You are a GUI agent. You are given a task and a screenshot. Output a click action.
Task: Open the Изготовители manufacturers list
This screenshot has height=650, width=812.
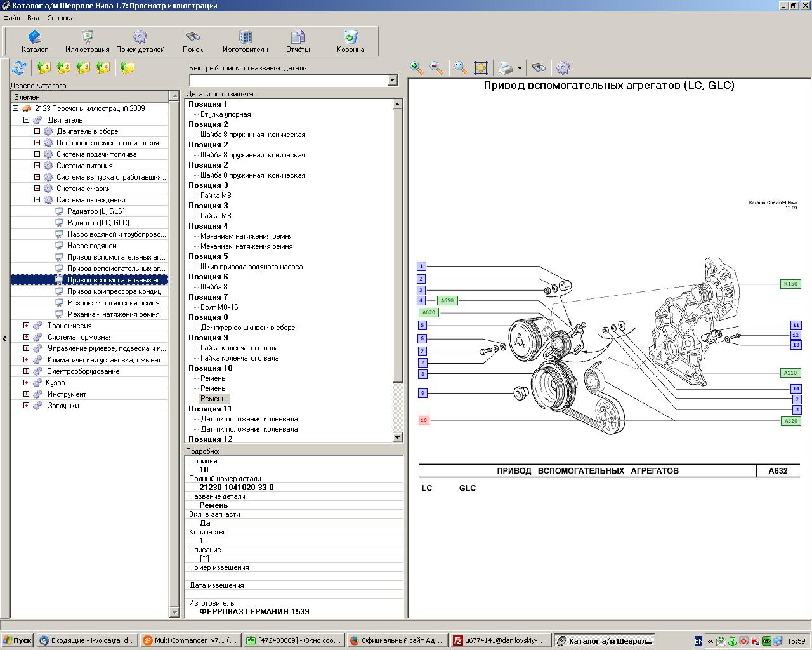[245, 41]
